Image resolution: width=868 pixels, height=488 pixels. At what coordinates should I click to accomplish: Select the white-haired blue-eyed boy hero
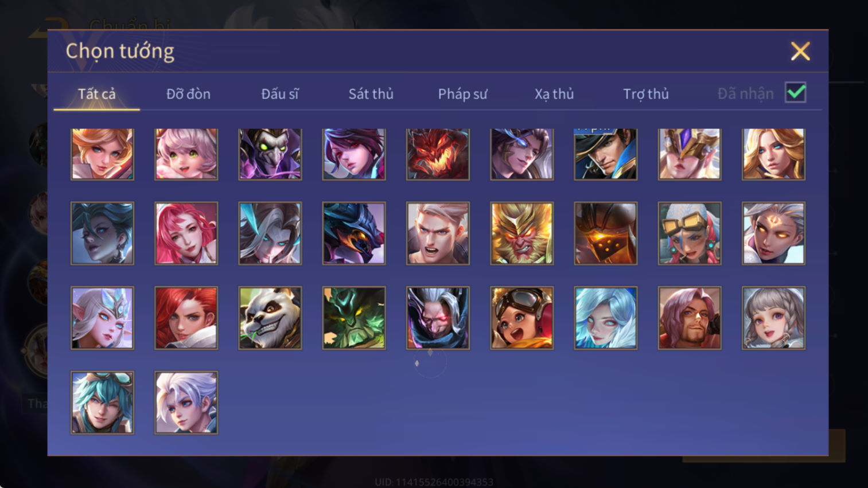(186, 403)
